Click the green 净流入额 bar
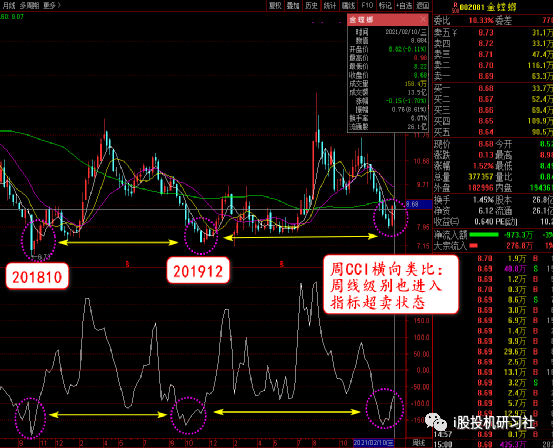Screen dimensions: 553x448 pos(484,235)
